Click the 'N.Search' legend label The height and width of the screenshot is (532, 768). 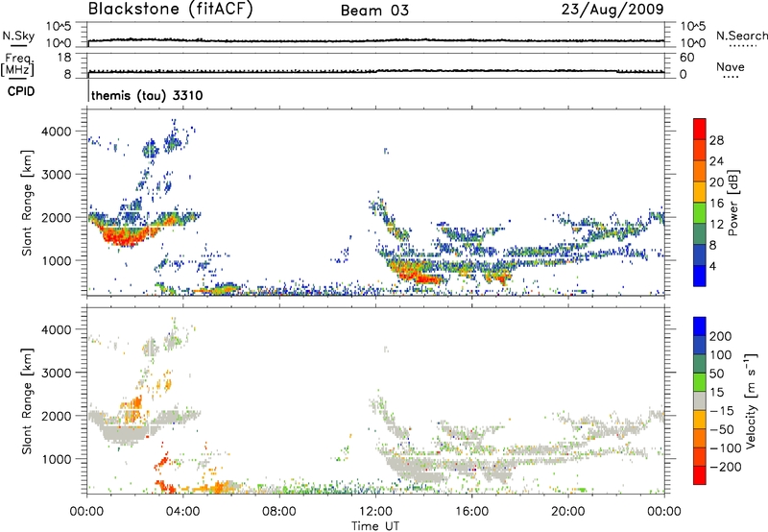click(x=741, y=36)
